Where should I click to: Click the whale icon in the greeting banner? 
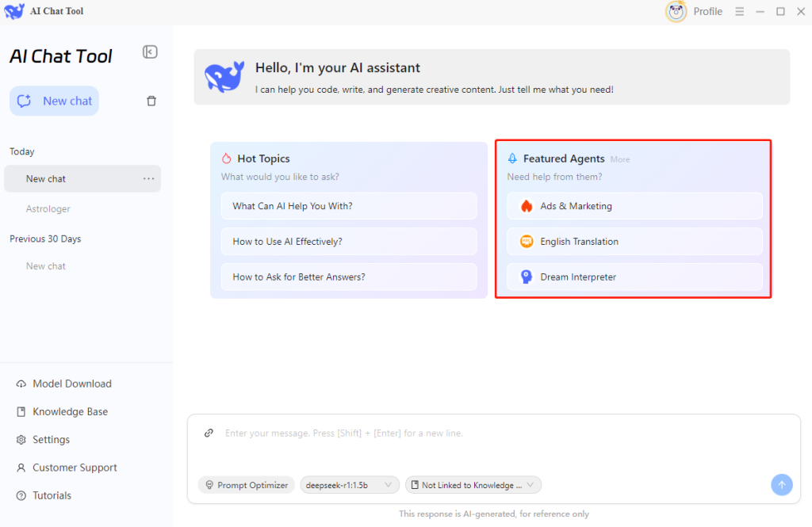(x=224, y=77)
